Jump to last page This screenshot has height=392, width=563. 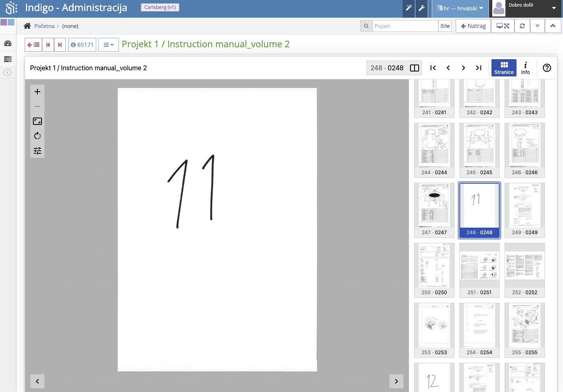[479, 68]
